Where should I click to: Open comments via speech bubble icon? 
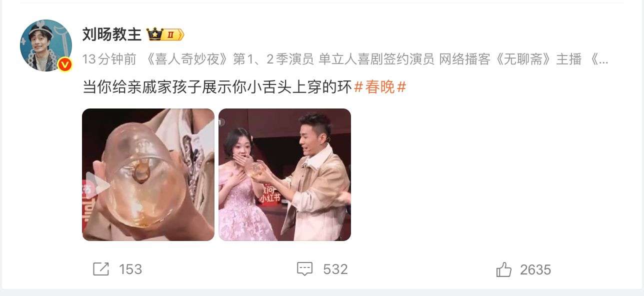coord(305,269)
